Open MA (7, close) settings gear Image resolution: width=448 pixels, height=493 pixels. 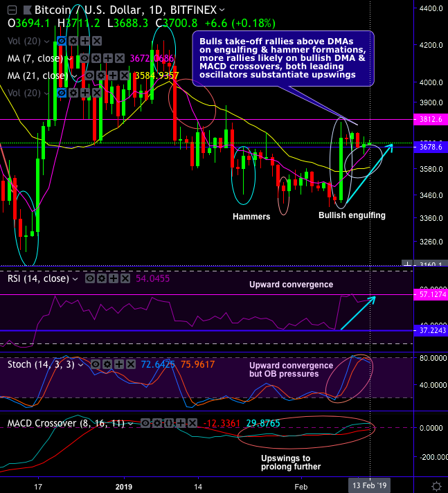(x=96, y=58)
